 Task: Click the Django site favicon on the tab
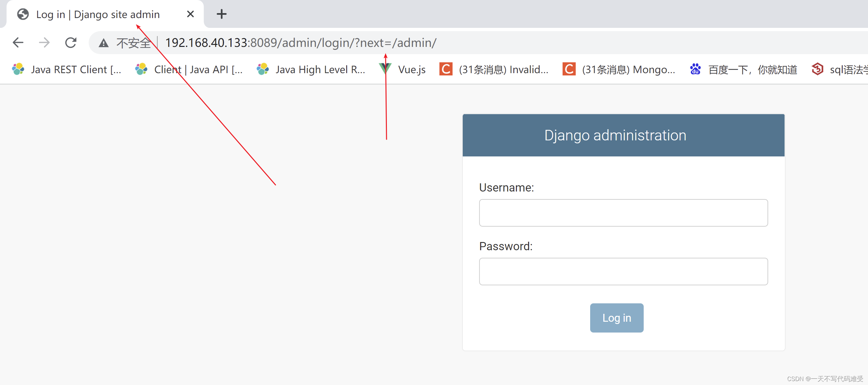[x=23, y=14]
